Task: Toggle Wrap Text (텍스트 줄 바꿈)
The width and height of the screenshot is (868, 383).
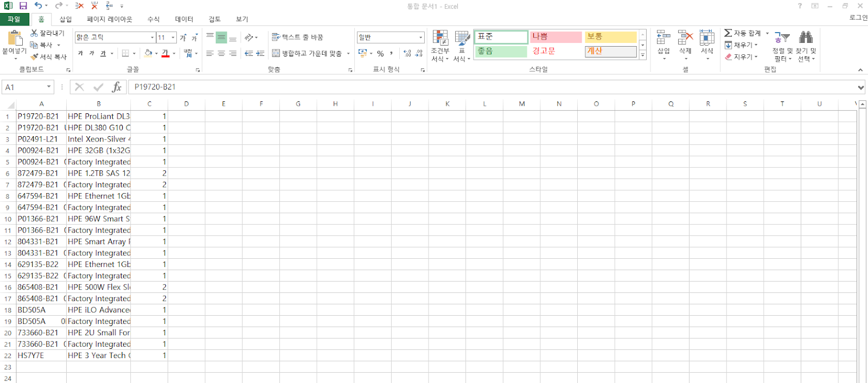Action: pos(297,37)
